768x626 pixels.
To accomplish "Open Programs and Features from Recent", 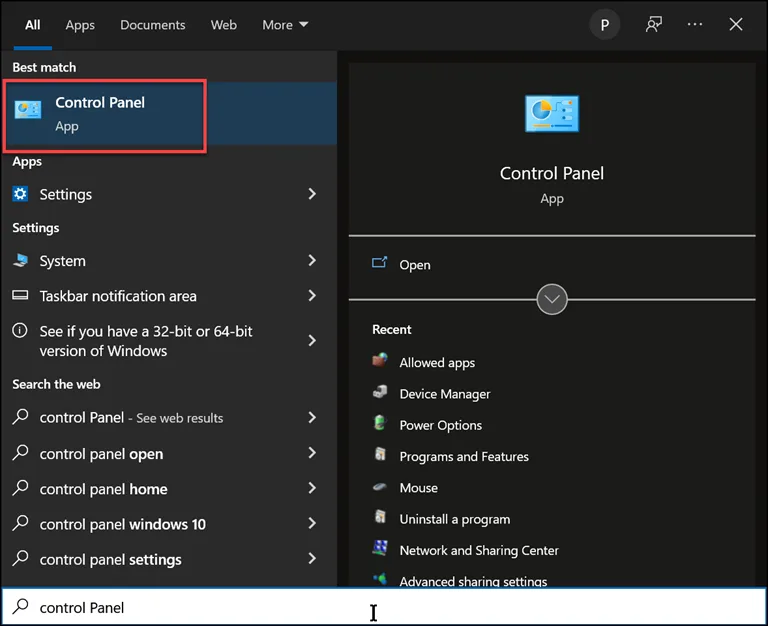I will [464, 456].
